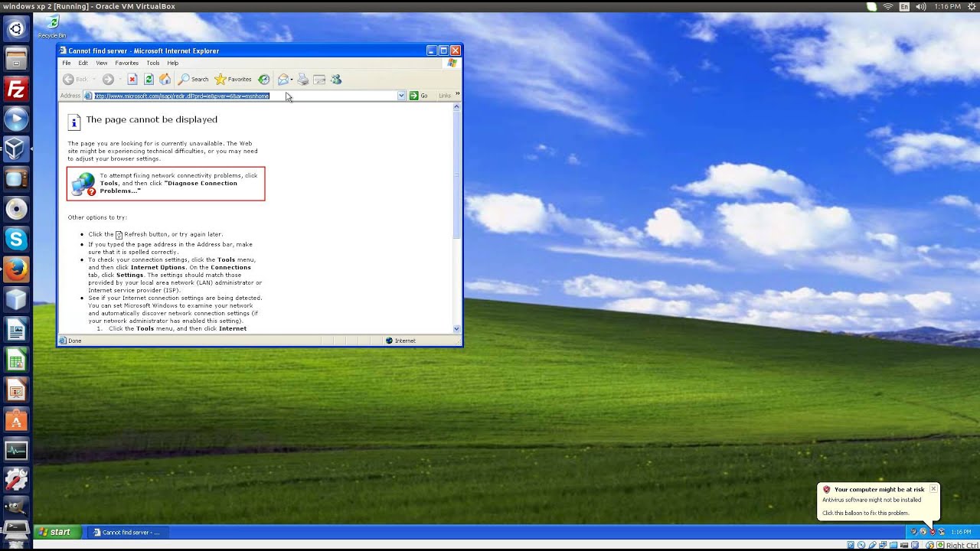Click the History clock icon
The image size is (980, 551).
click(x=264, y=80)
